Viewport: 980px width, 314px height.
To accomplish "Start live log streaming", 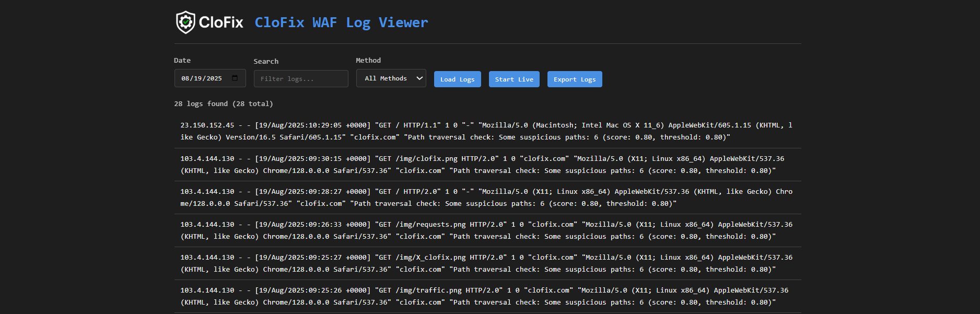I will point(514,79).
